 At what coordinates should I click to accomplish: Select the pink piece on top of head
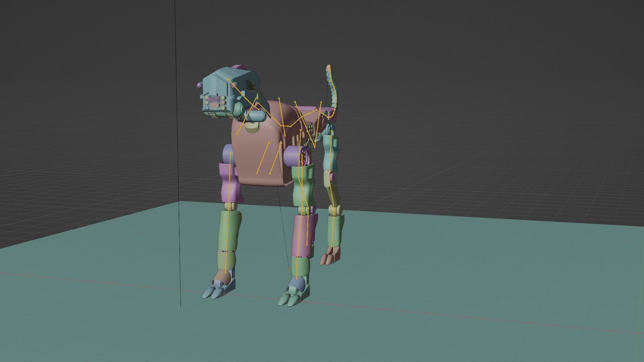pos(239,67)
